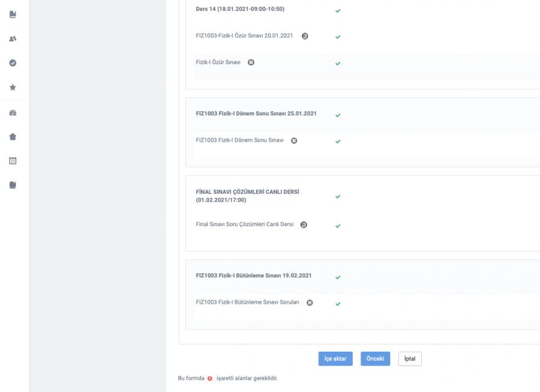Open the Dashboard gauge icon in sidebar
Viewport: 540px width, 392px height.
point(13,113)
